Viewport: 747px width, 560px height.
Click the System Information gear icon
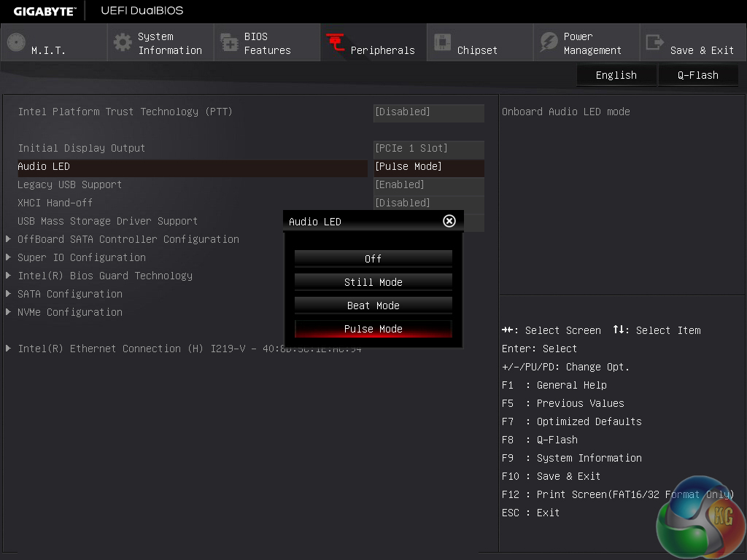pyautogui.click(x=123, y=42)
